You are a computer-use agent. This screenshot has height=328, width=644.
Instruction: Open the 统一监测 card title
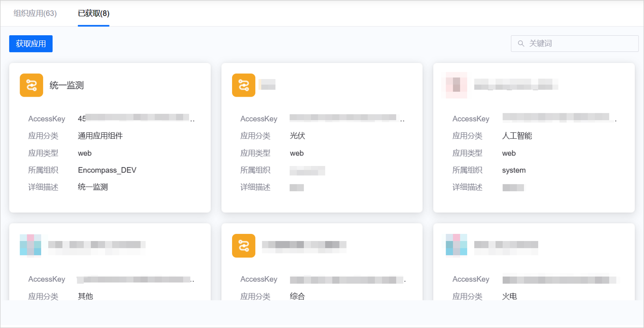click(67, 86)
